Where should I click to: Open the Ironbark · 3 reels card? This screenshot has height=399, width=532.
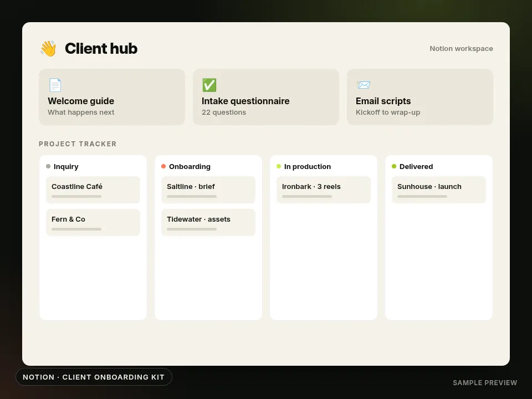[x=324, y=190]
